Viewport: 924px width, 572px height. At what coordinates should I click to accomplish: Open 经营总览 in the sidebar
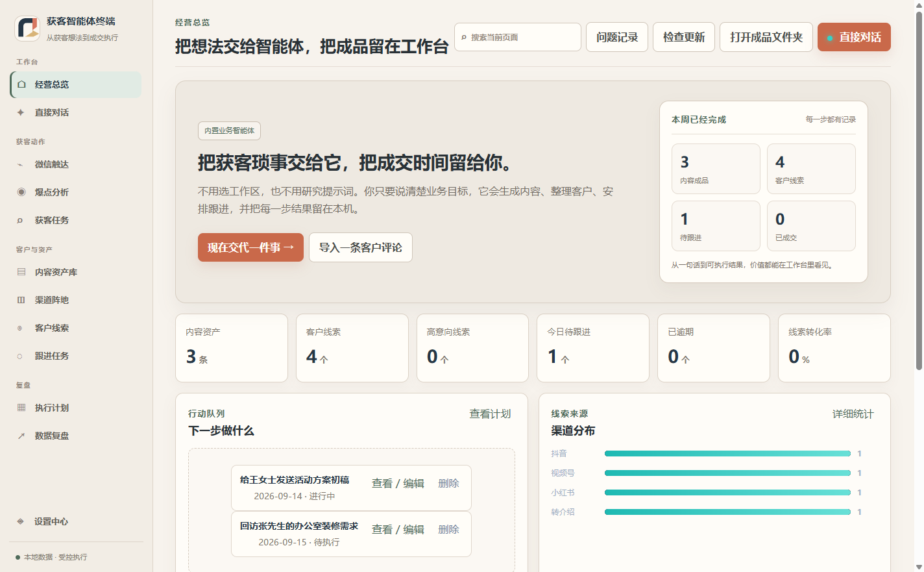[x=76, y=84]
